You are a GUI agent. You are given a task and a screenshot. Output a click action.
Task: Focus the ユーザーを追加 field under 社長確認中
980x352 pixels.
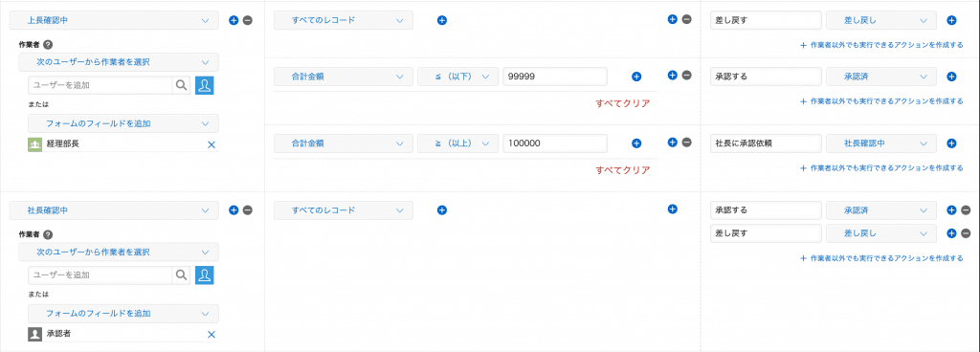[x=100, y=275]
